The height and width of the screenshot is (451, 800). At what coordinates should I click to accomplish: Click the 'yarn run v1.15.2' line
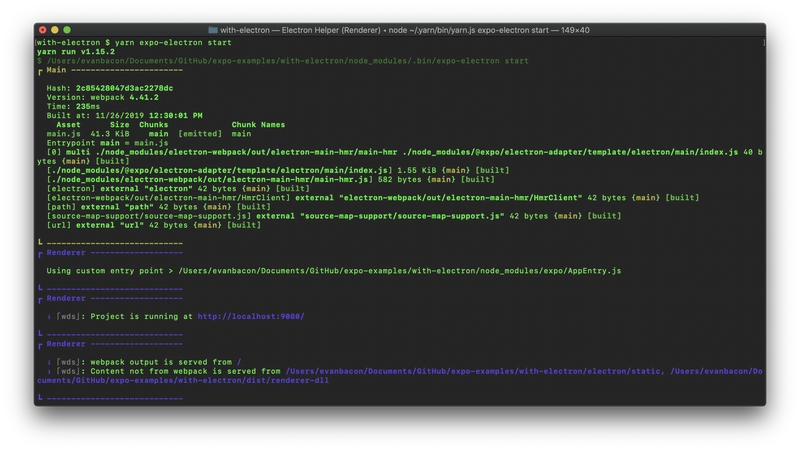76,52
